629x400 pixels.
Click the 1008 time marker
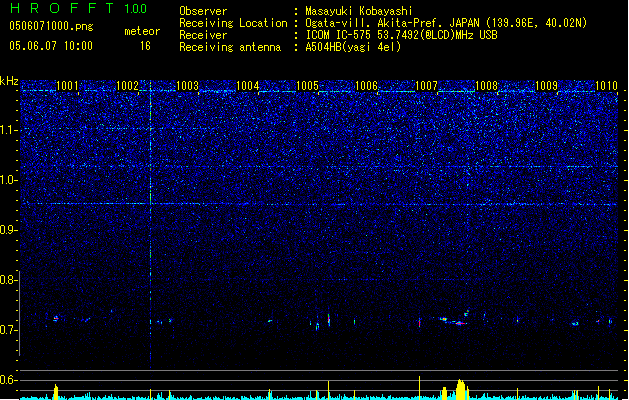(486, 85)
